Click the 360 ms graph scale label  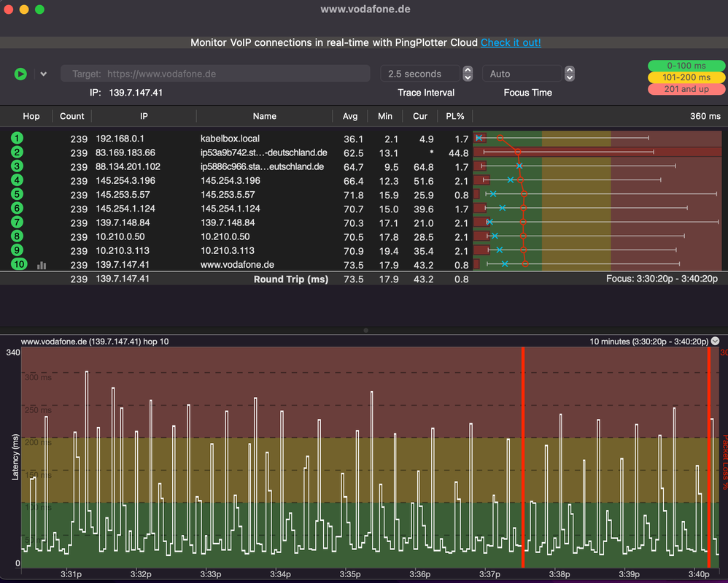pos(705,116)
